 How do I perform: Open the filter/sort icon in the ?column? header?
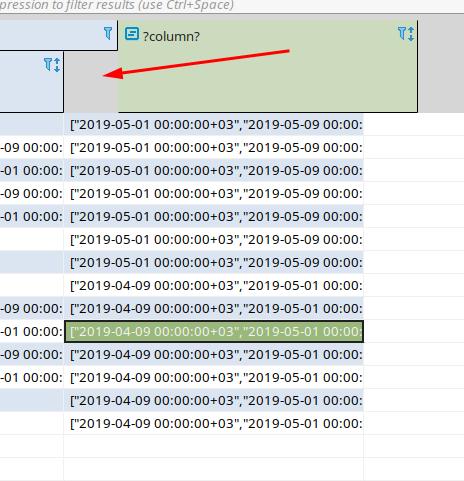point(406,34)
